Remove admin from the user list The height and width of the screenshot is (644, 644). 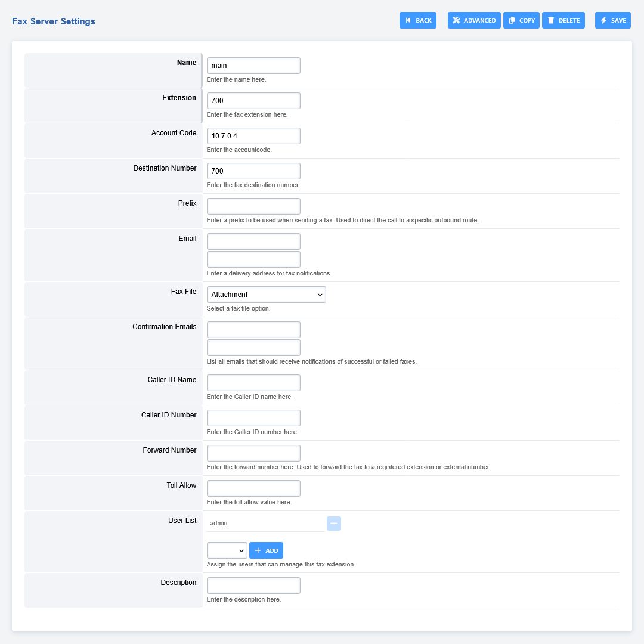pyautogui.click(x=334, y=524)
